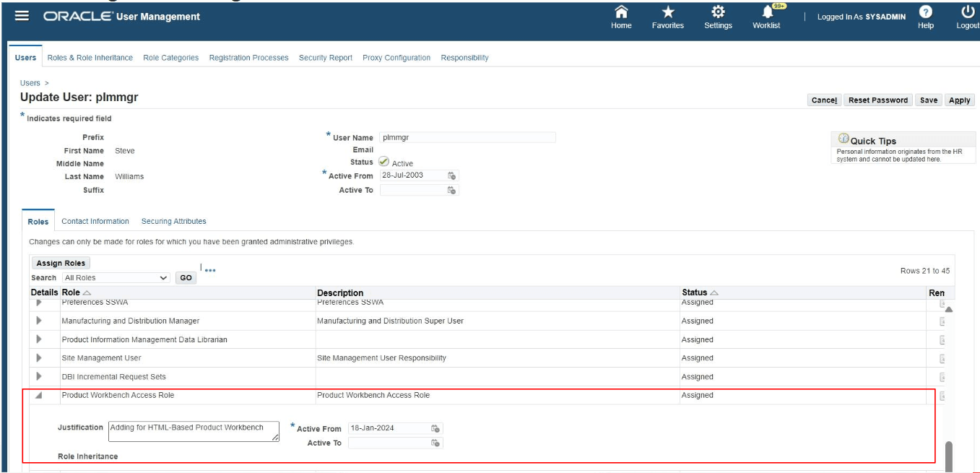Expand details for Preferences SSWA role
The image size is (980, 473).
click(39, 303)
